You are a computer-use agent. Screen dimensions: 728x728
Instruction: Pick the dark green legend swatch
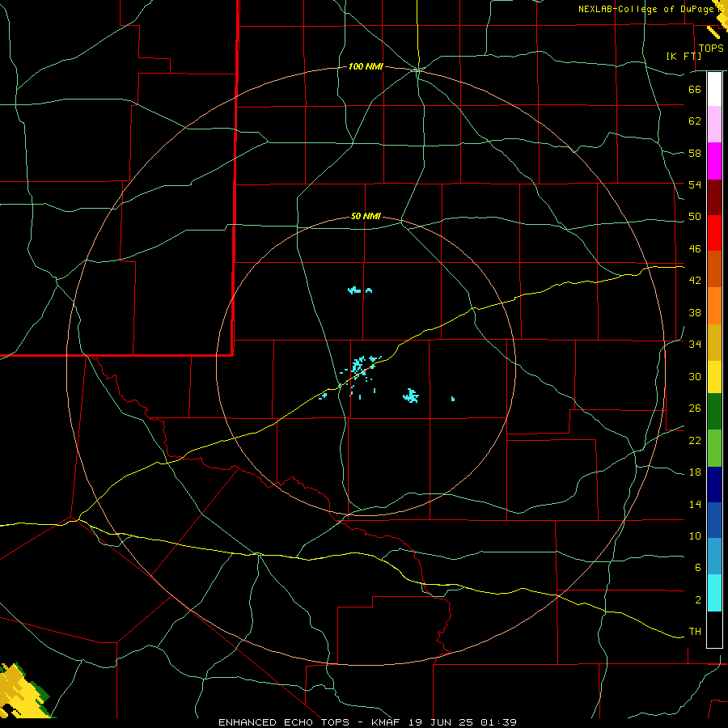pos(714,412)
